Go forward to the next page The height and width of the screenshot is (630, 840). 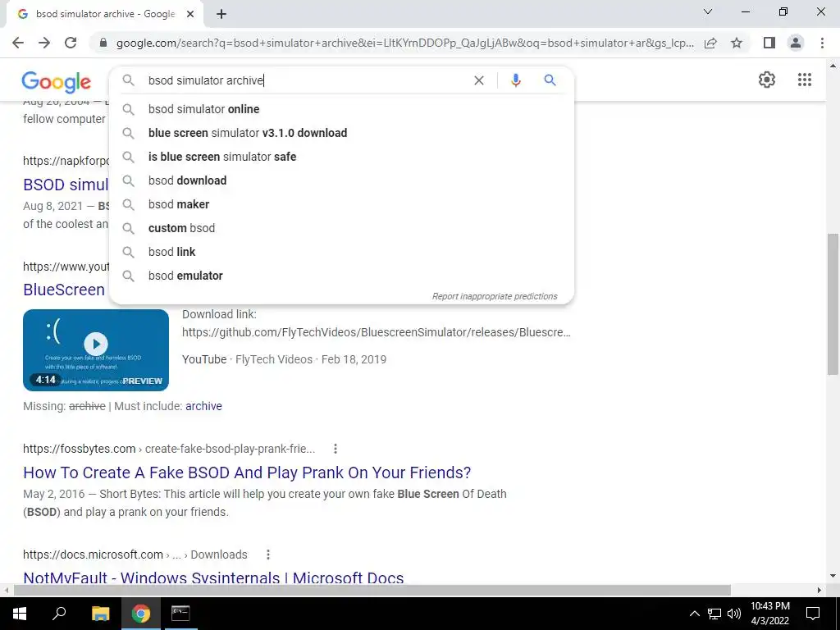coord(44,43)
